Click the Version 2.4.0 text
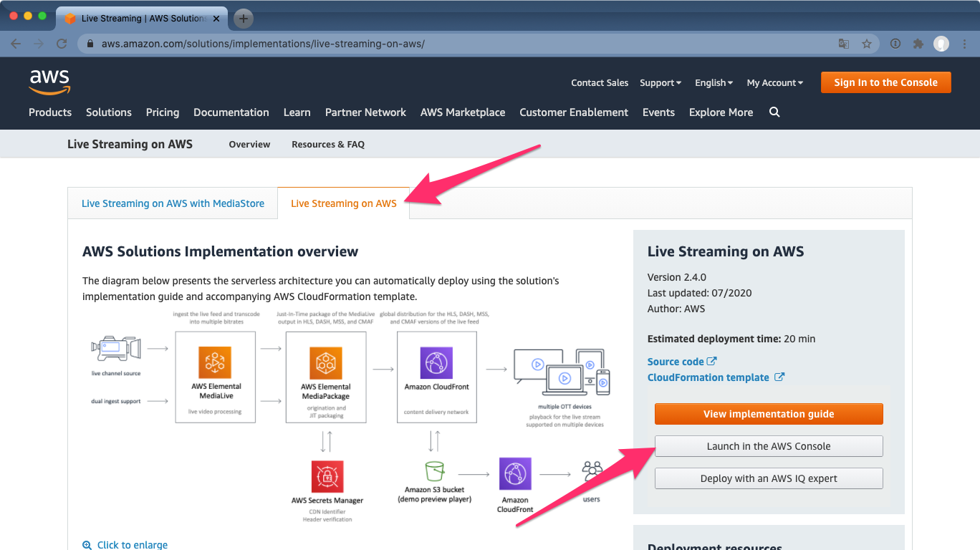 point(677,277)
